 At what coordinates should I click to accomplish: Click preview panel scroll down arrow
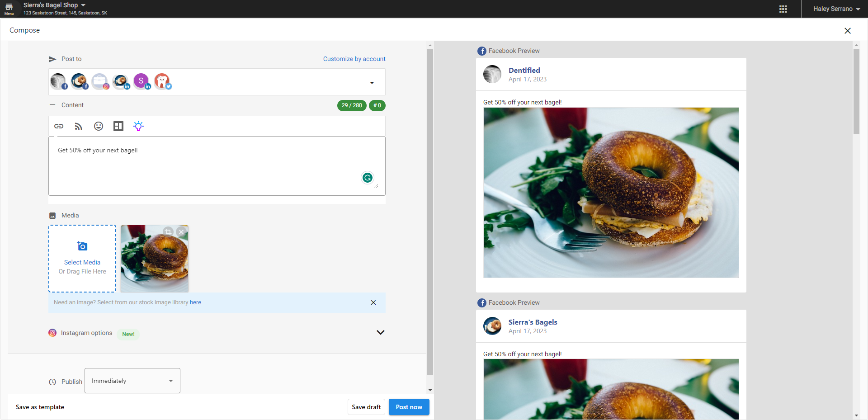(x=856, y=415)
